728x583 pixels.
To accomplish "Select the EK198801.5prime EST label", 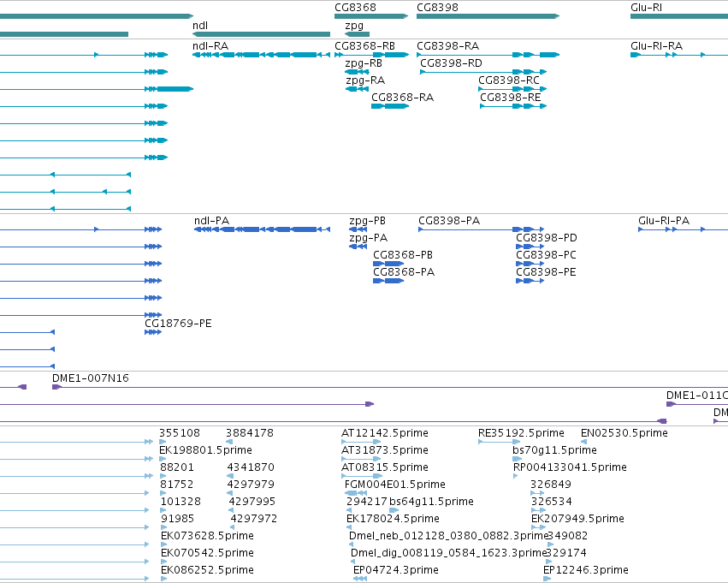I will [205, 450].
